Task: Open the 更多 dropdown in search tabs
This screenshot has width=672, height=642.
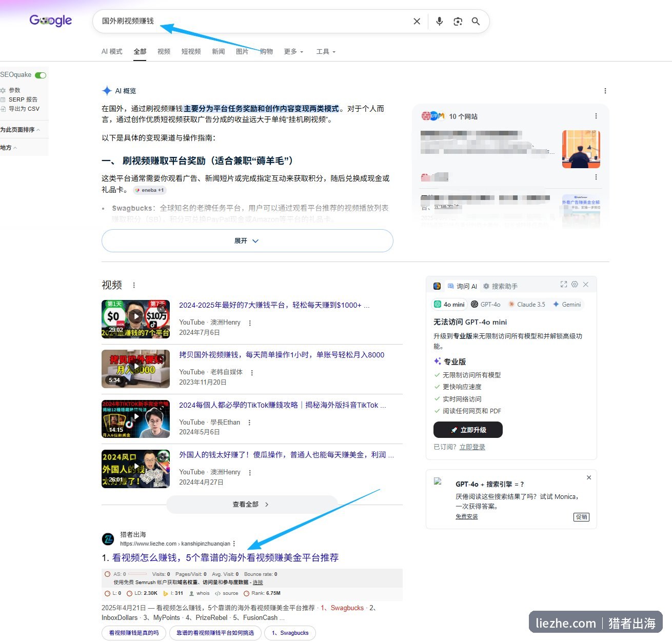Action: click(294, 52)
